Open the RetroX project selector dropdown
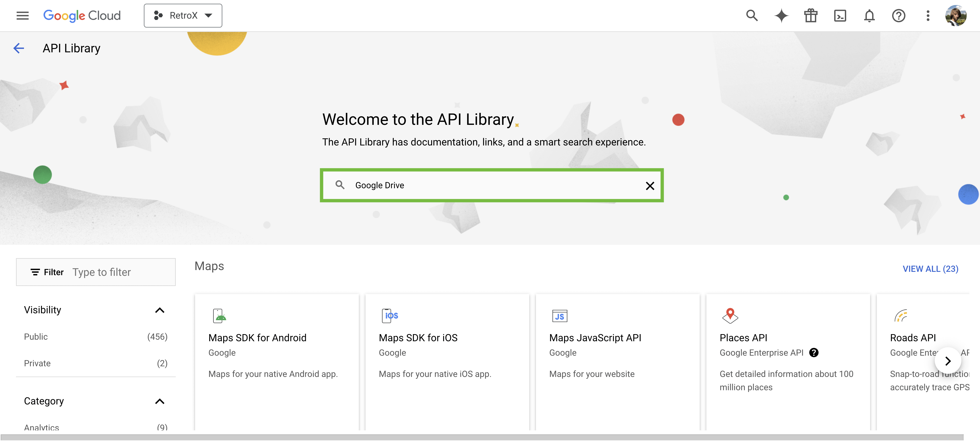The image size is (980, 441). click(x=183, y=16)
